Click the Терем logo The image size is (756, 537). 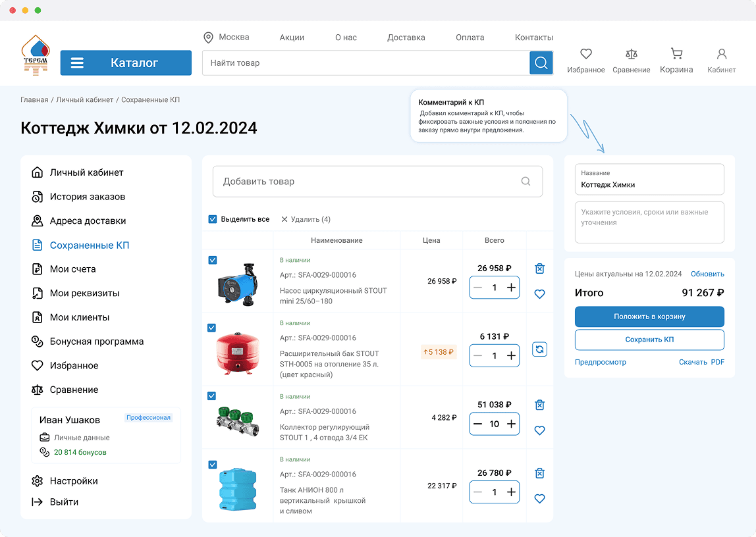coord(36,55)
